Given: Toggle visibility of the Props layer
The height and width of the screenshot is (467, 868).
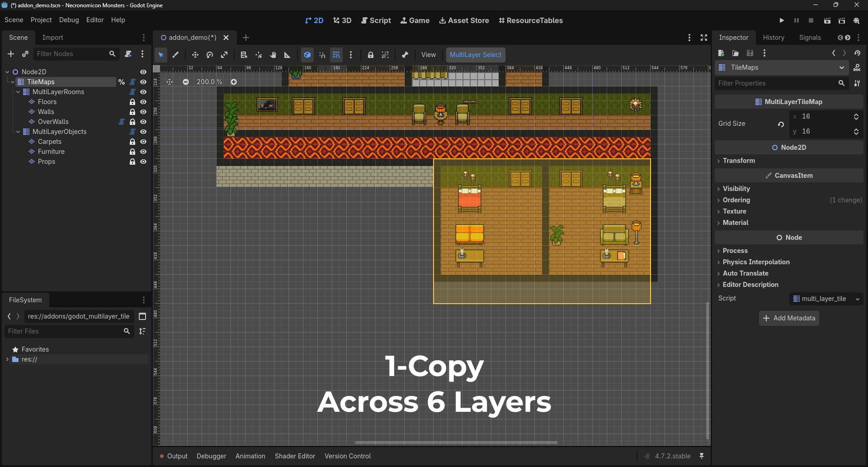Looking at the screenshot, I should (x=143, y=162).
